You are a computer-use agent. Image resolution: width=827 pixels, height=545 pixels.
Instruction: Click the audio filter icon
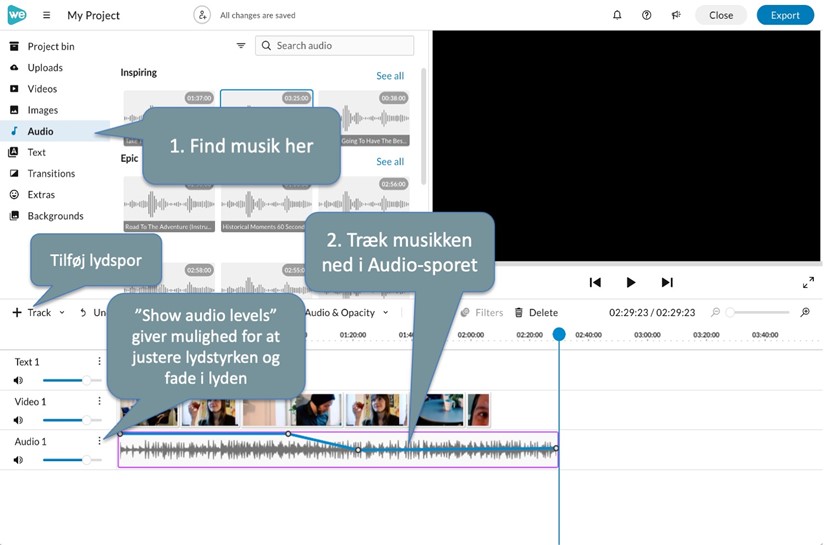241,45
